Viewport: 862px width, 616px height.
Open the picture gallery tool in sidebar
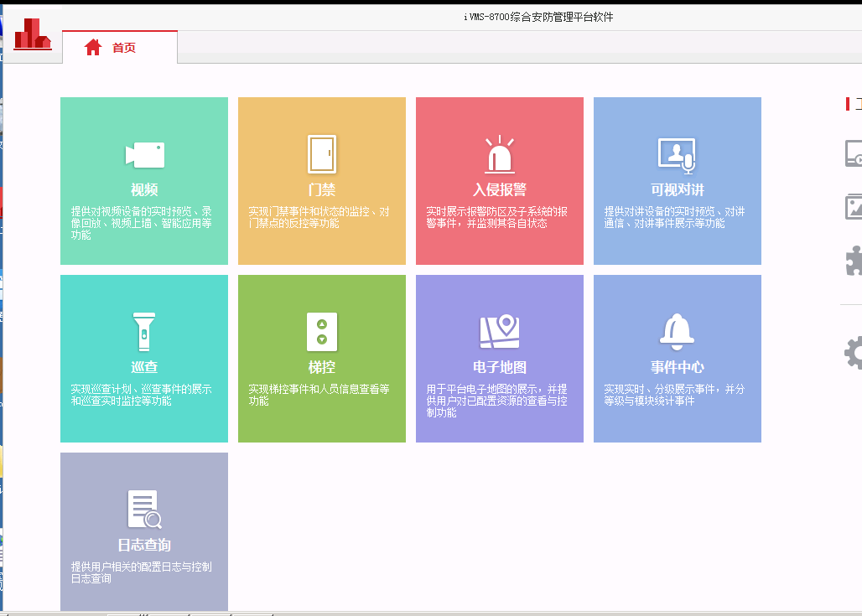(854, 206)
